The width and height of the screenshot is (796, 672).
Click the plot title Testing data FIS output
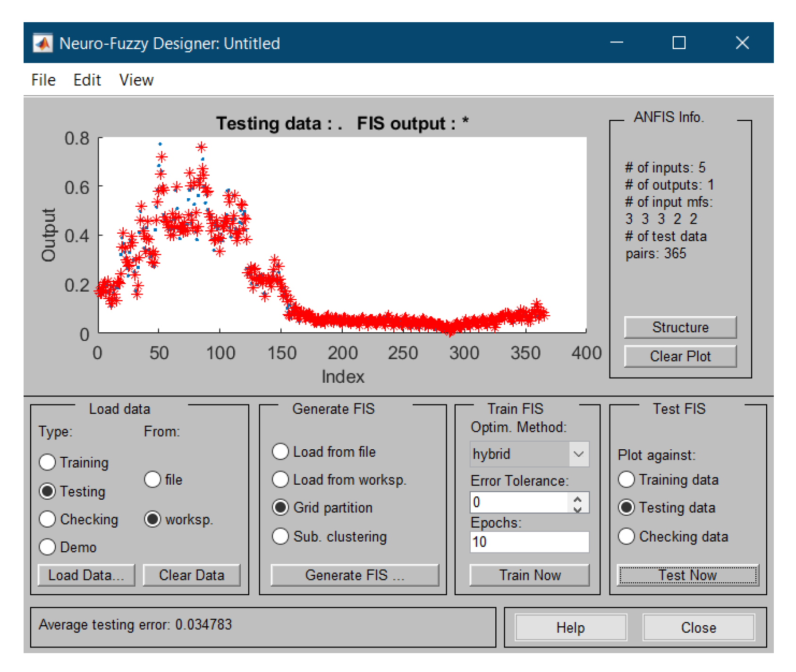pos(342,123)
